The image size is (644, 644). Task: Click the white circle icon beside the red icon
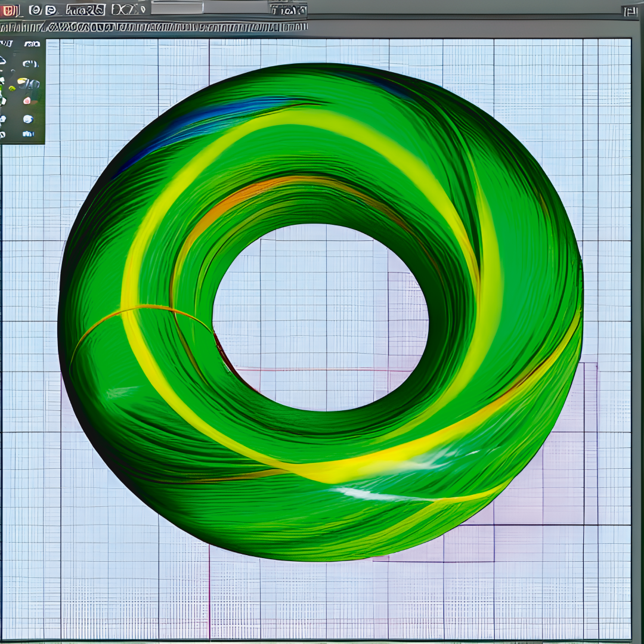coord(35,10)
